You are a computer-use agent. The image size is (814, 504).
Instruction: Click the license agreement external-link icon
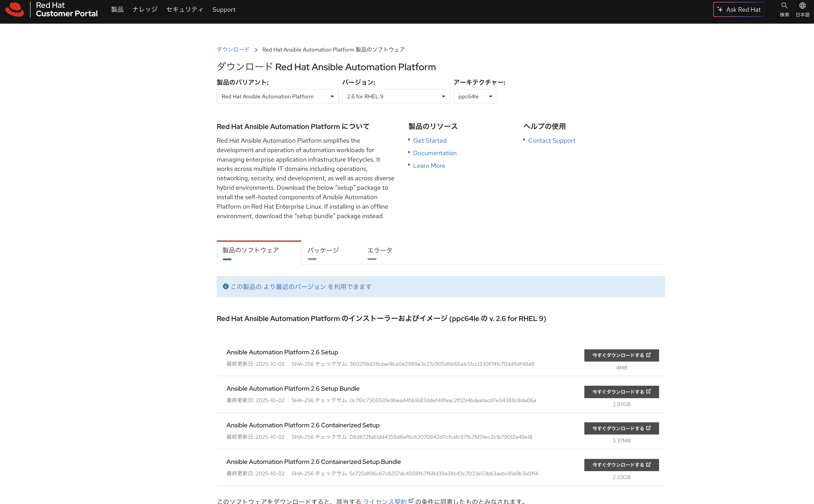pos(411,500)
